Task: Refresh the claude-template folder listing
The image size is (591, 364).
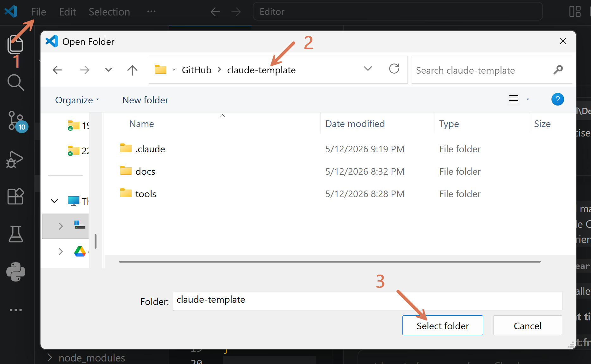Action: point(394,69)
